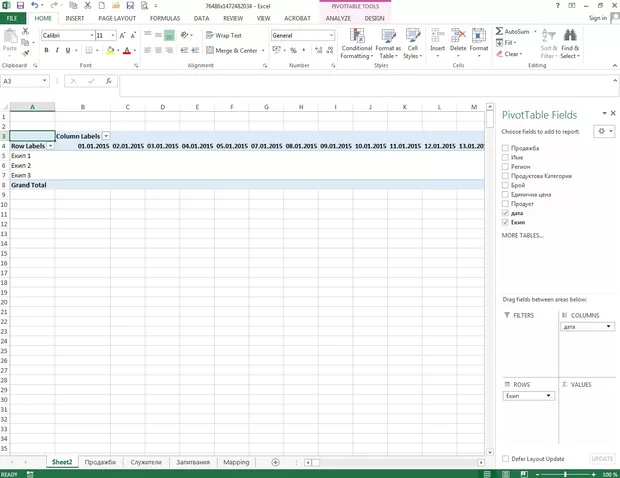This screenshot has width=620, height=478.
Task: Switch to the ANALYZE ribbon tab
Action: (x=338, y=18)
